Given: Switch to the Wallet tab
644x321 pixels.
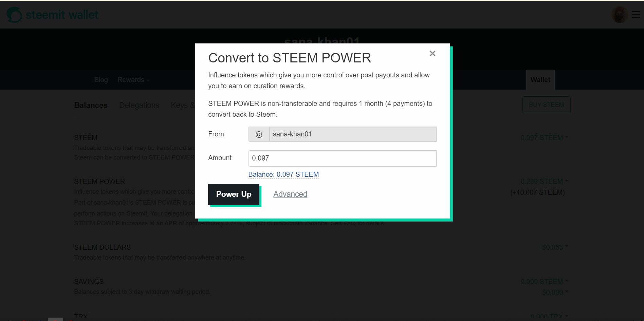Looking at the screenshot, I should click(540, 80).
